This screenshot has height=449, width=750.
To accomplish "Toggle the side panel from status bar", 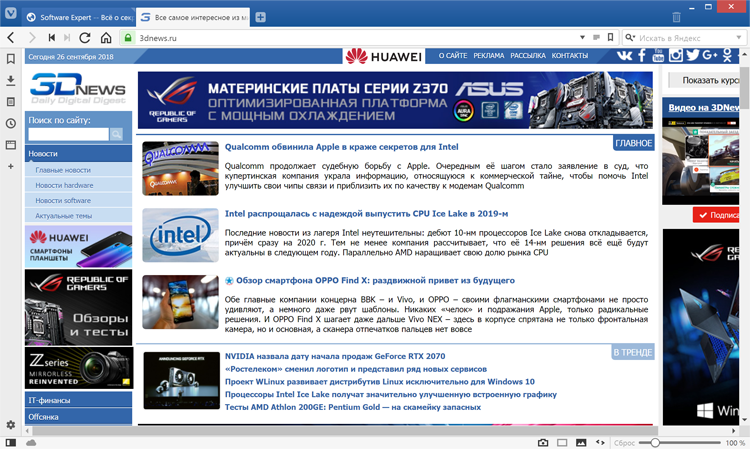I will [11, 443].
